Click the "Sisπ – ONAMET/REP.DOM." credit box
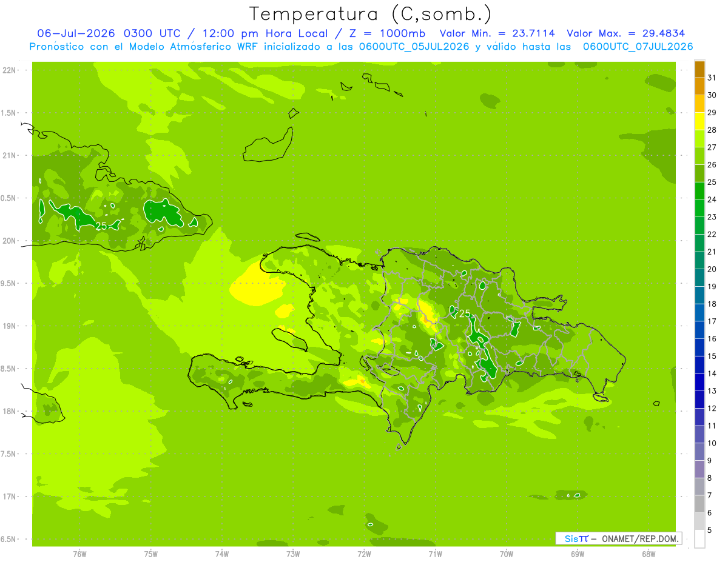The height and width of the screenshot is (562, 728). 619,538
